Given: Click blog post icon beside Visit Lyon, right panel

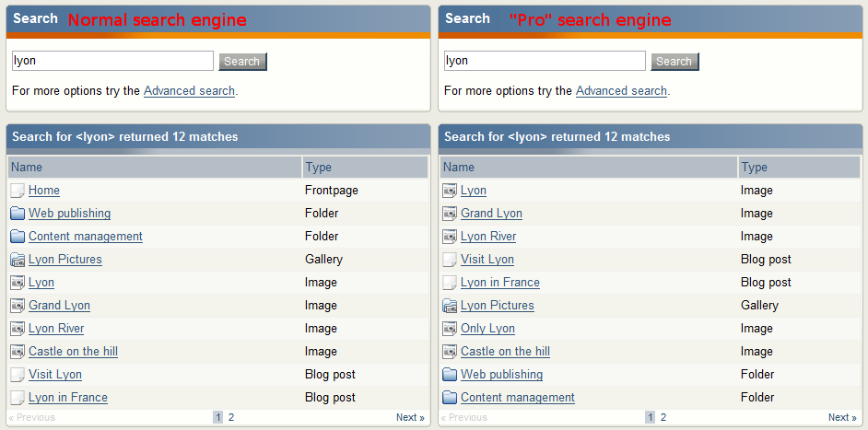Looking at the screenshot, I should click(450, 260).
